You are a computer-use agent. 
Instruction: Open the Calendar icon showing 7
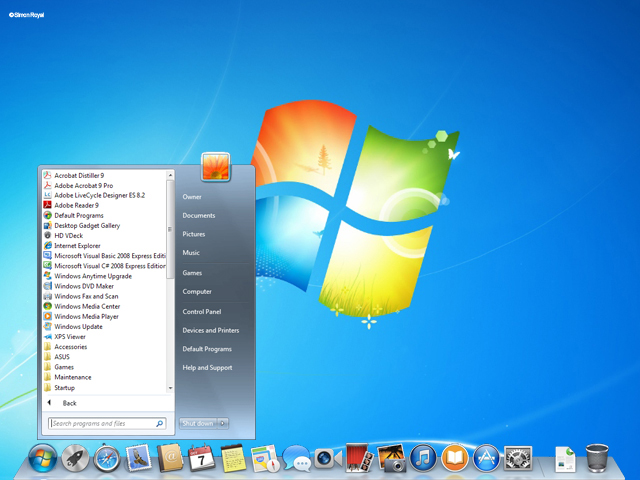pos(202,458)
